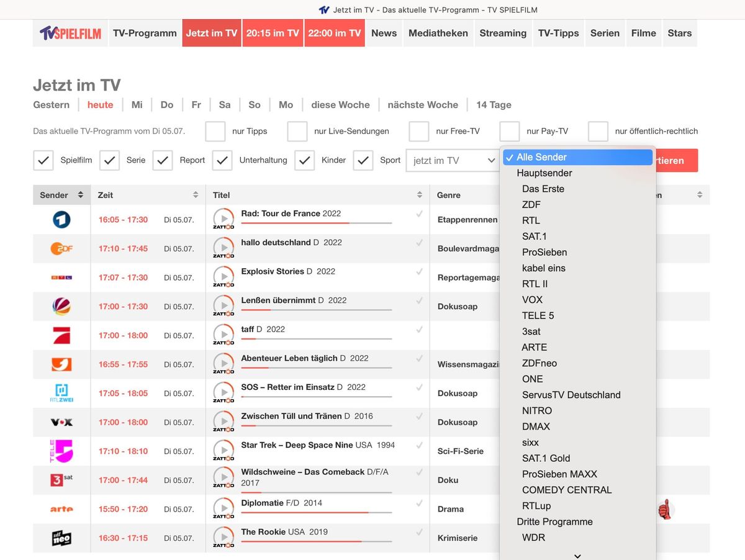Click the ZDF channel logo
745x560 pixels.
click(61, 248)
